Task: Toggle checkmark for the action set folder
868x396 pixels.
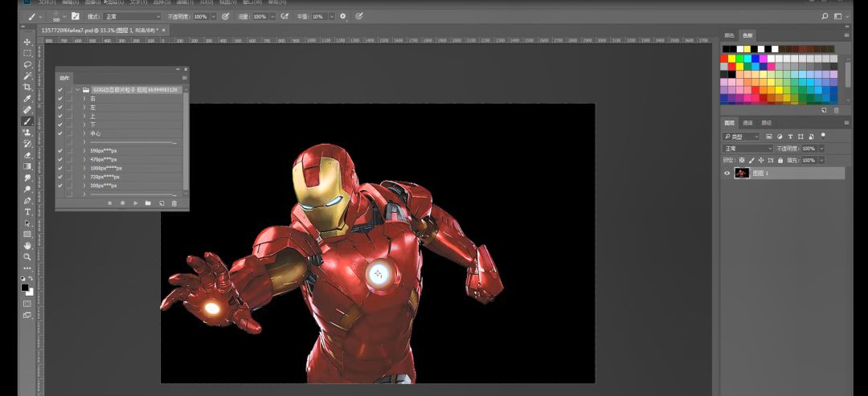Action: pos(59,90)
